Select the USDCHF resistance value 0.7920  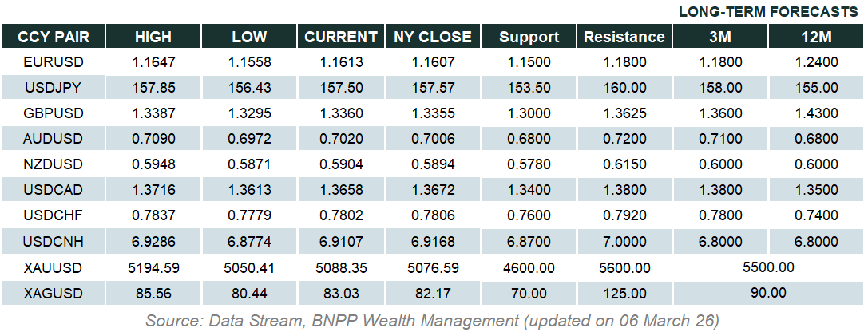click(624, 215)
